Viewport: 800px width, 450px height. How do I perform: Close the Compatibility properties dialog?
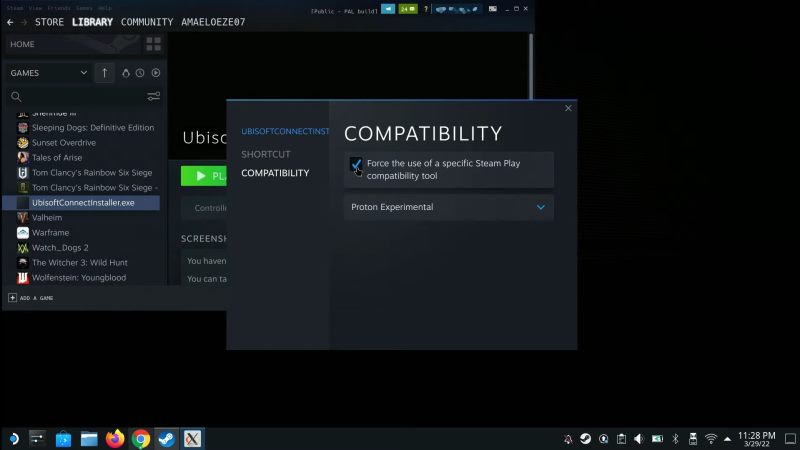coord(568,108)
